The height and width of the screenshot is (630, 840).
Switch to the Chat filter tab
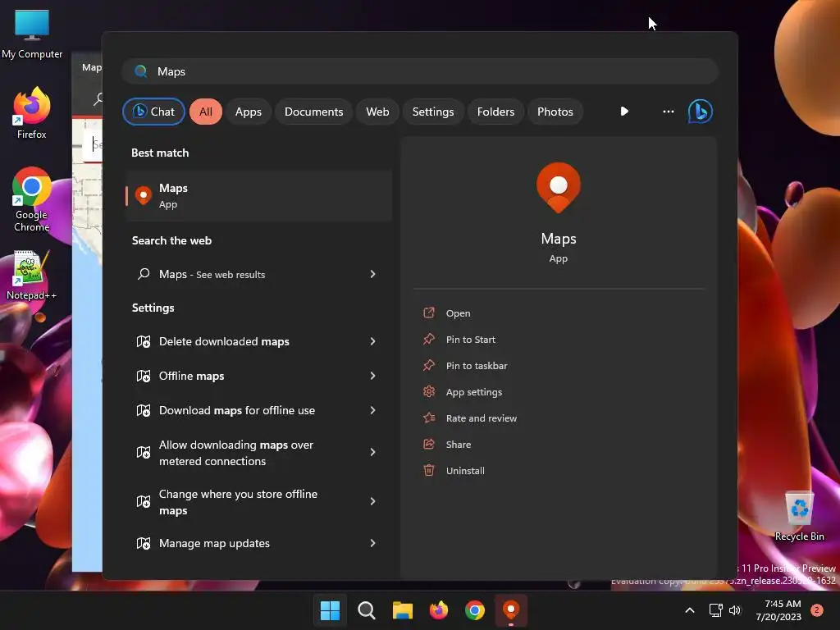[x=153, y=112]
